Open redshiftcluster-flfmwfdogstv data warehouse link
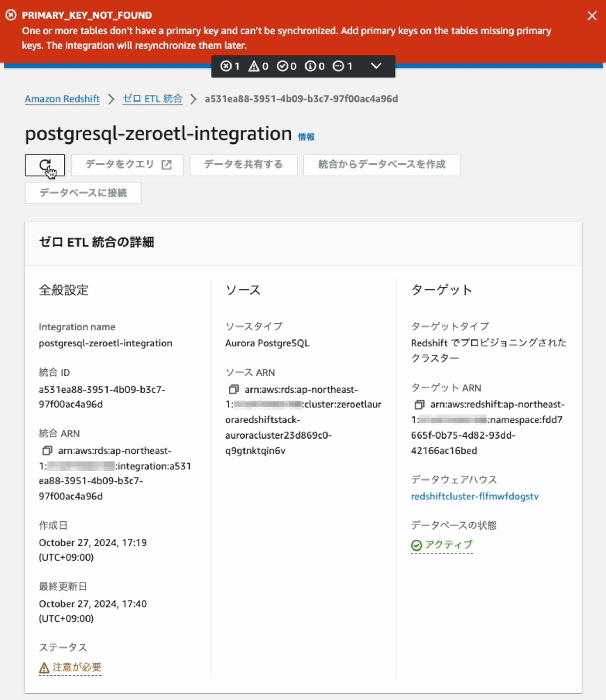The width and height of the screenshot is (606, 700). (475, 496)
